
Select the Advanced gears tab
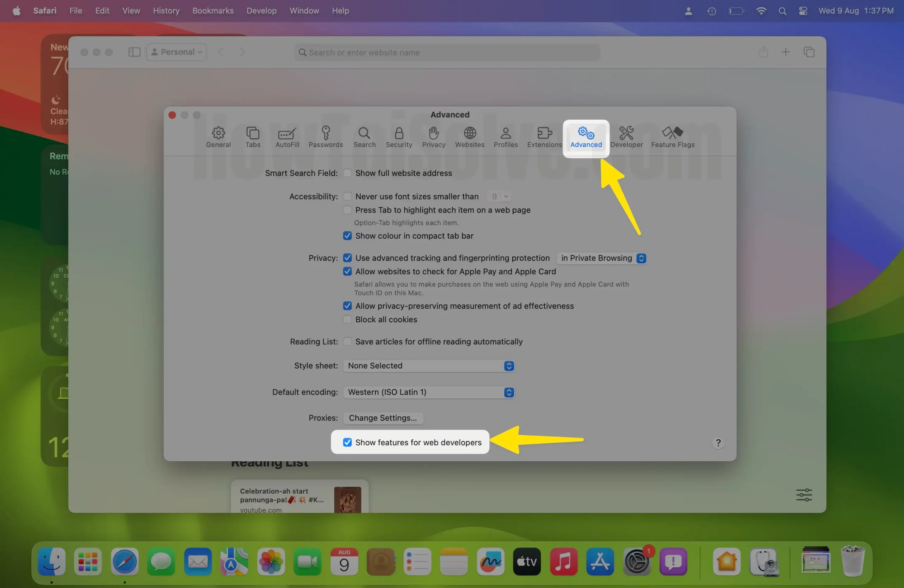(x=586, y=137)
